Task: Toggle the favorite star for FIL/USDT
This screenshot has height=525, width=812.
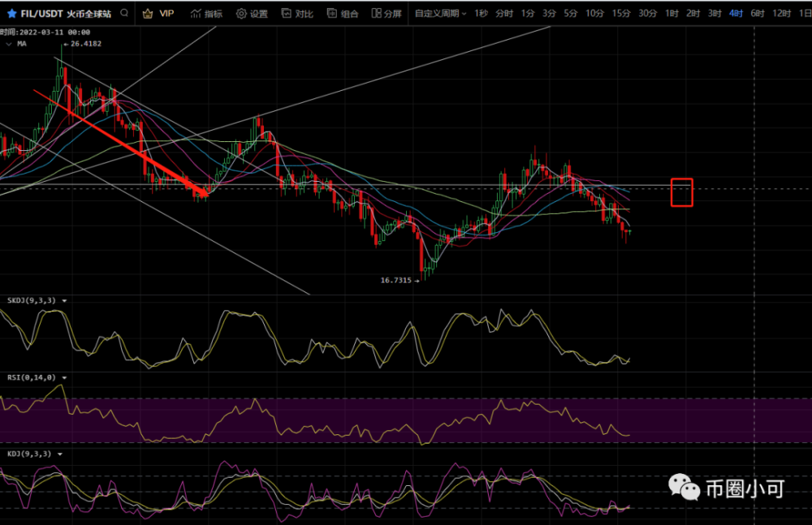Action: (11, 14)
